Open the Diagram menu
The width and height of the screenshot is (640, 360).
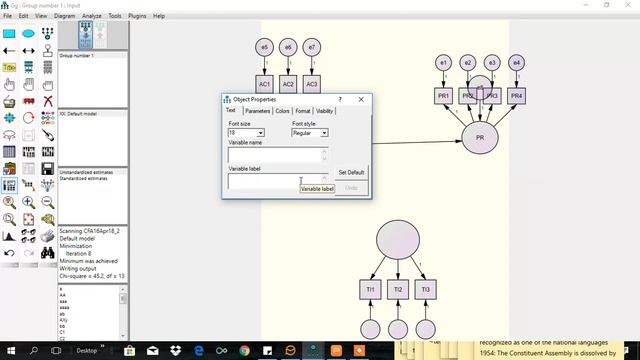pyautogui.click(x=64, y=16)
